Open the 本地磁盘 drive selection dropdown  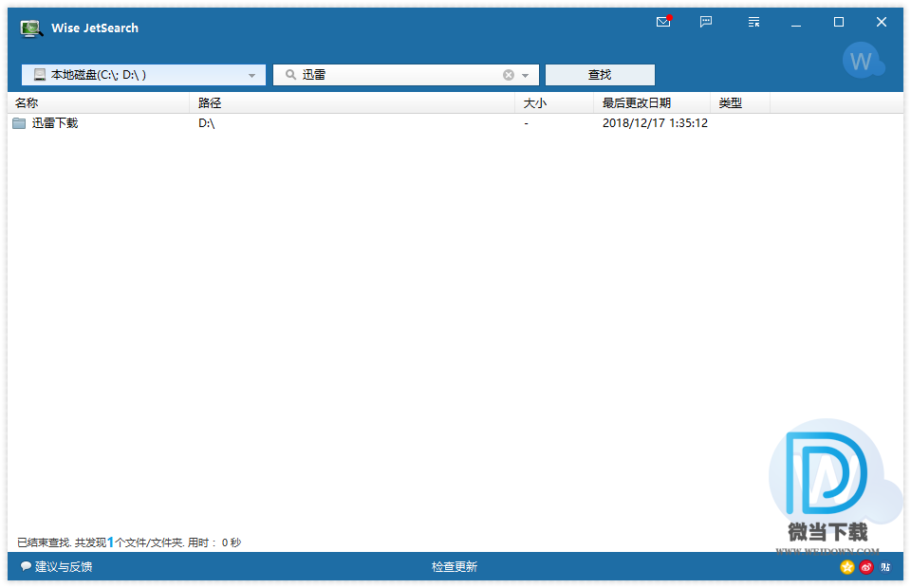pos(143,75)
